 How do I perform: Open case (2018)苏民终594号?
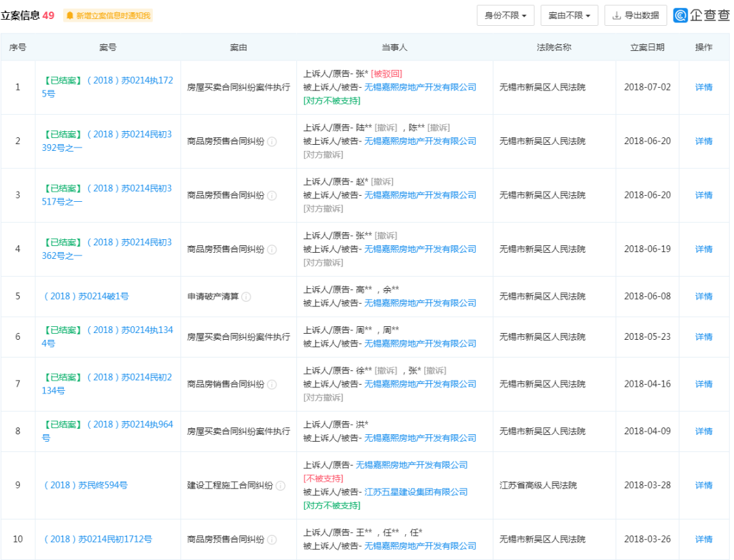(85, 485)
